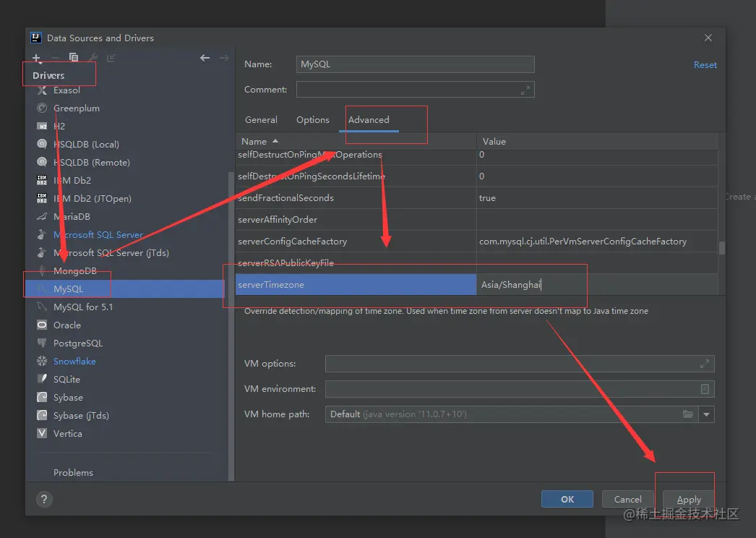The width and height of the screenshot is (756, 538).
Task: Click the Add (+) data source icon
Action: point(37,58)
